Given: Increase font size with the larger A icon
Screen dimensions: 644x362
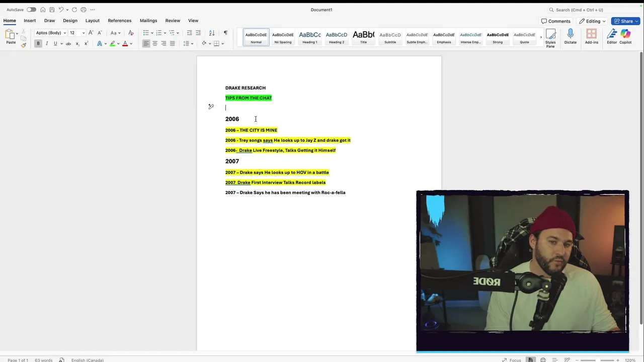Looking at the screenshot, I should pyautogui.click(x=91, y=33).
